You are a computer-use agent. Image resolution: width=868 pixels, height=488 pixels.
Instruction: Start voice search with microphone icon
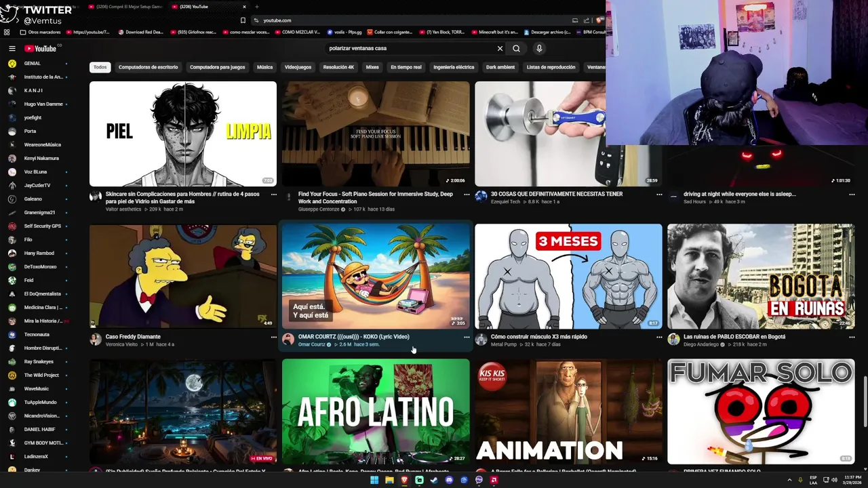(x=539, y=48)
